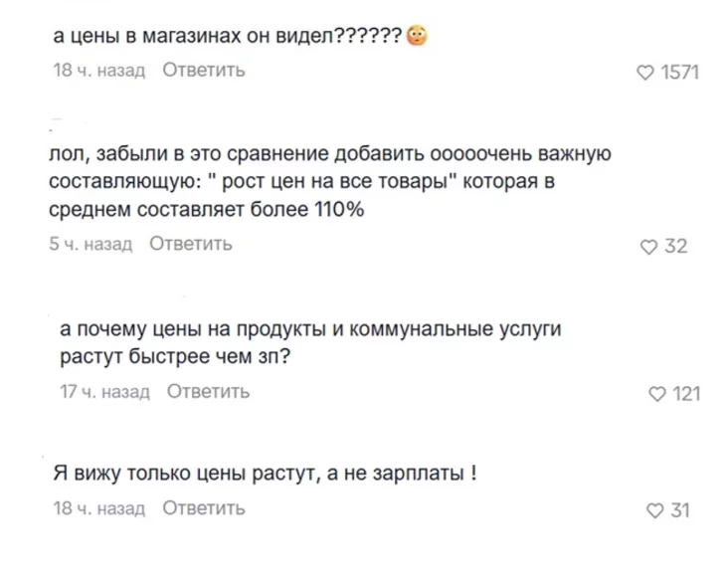Click the 121 like count number

point(686,395)
